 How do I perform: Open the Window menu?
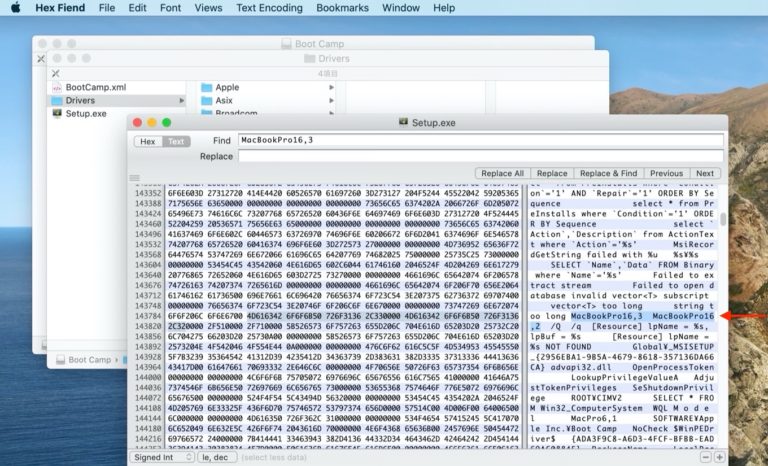click(401, 8)
